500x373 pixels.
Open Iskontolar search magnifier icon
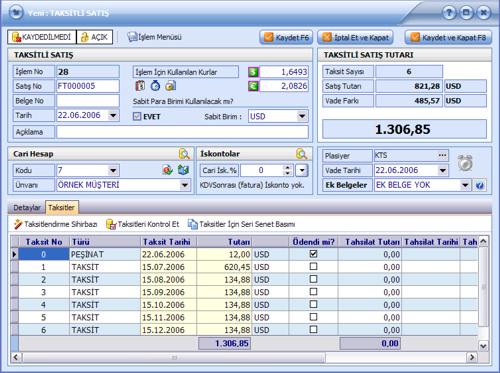coord(301,154)
